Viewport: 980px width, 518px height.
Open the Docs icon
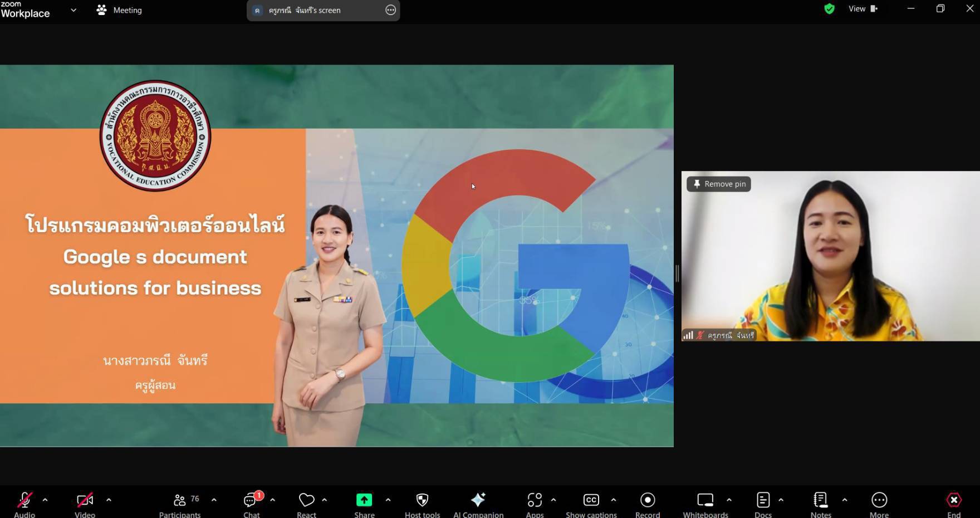(763, 500)
